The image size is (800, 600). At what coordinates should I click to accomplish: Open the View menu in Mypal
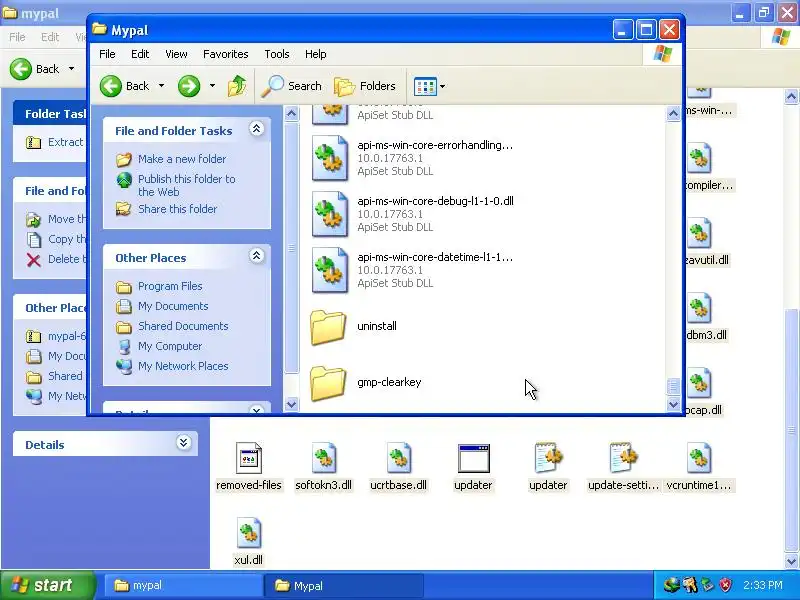[x=176, y=54]
